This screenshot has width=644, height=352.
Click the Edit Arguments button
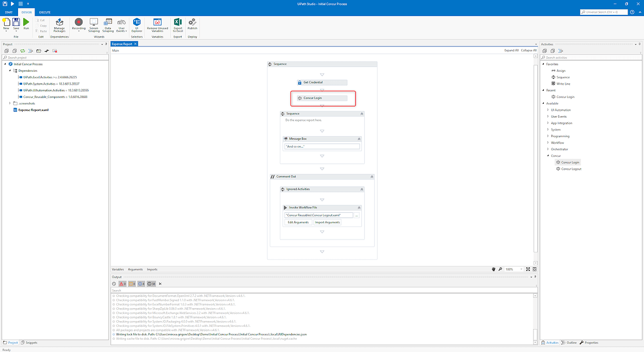point(298,222)
